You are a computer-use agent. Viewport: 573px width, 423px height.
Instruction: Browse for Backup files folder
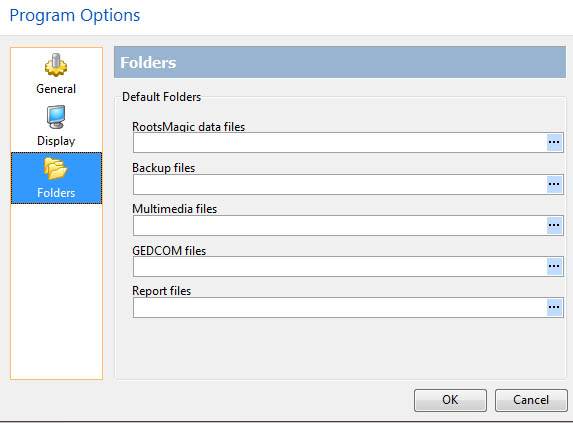554,184
